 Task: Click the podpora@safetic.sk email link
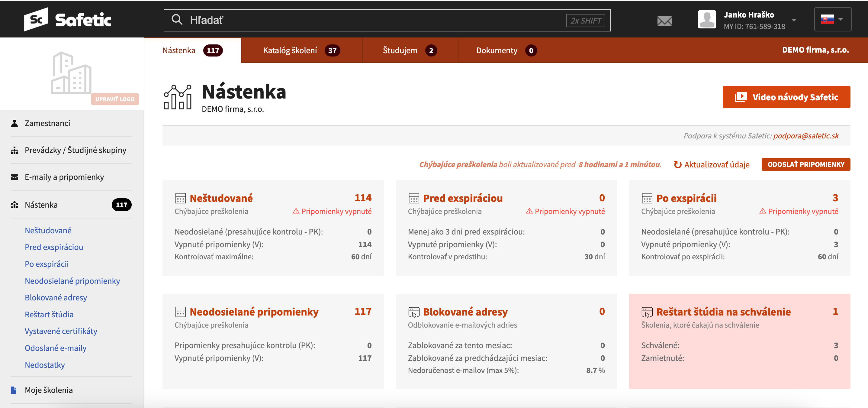coord(806,136)
